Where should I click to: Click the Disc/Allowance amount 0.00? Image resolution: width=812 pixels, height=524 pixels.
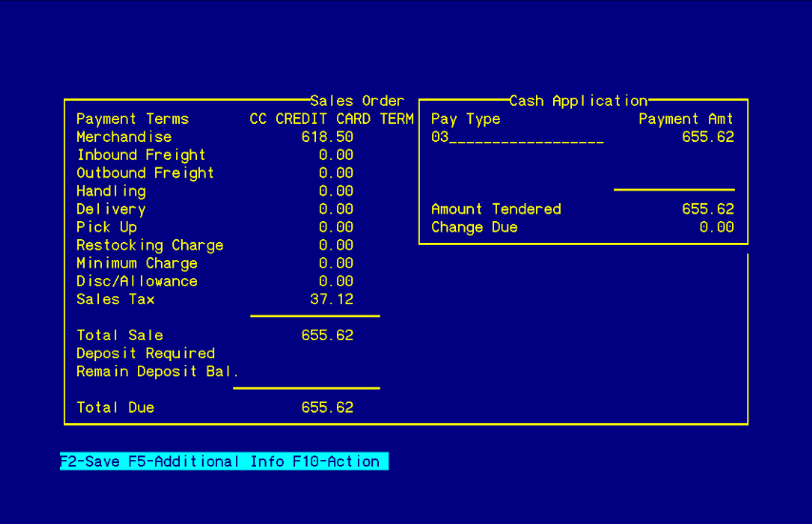pos(336,281)
